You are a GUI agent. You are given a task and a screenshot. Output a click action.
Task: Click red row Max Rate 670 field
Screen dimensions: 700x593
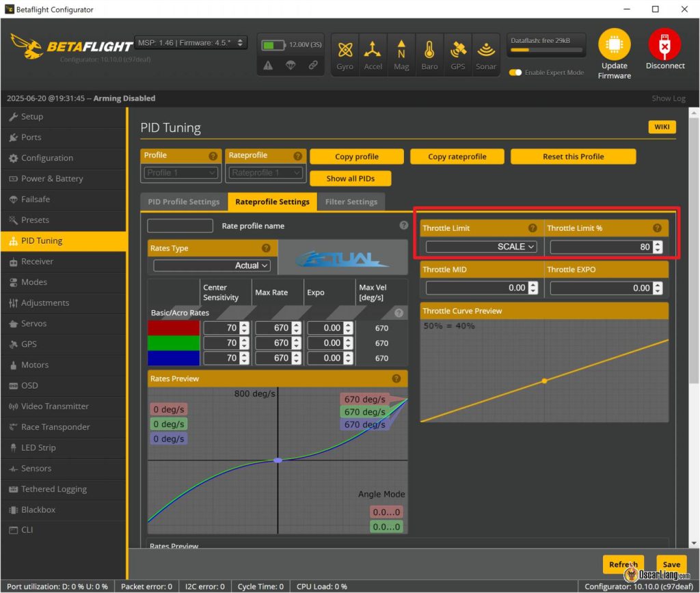pos(278,328)
